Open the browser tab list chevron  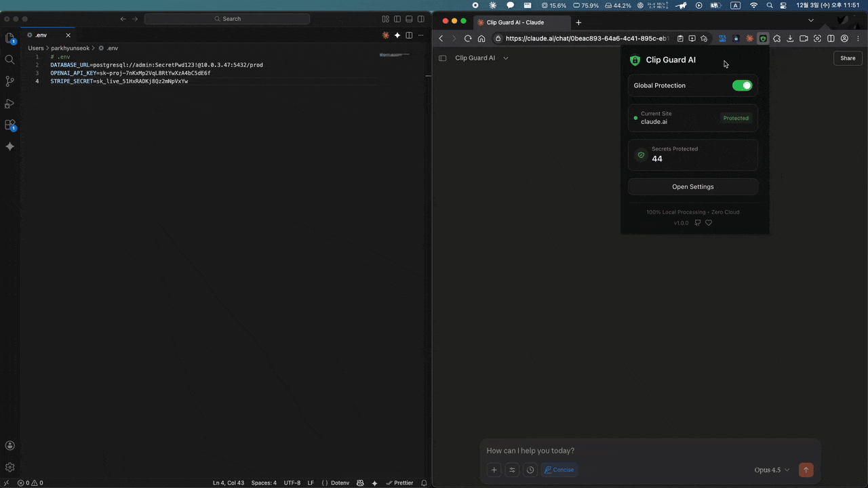tap(810, 21)
